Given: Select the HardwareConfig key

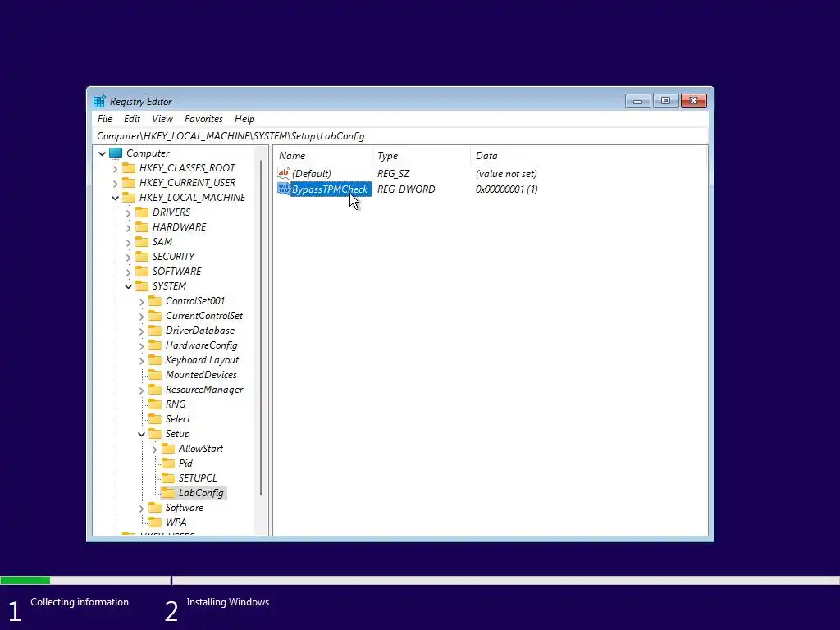Looking at the screenshot, I should click(202, 345).
